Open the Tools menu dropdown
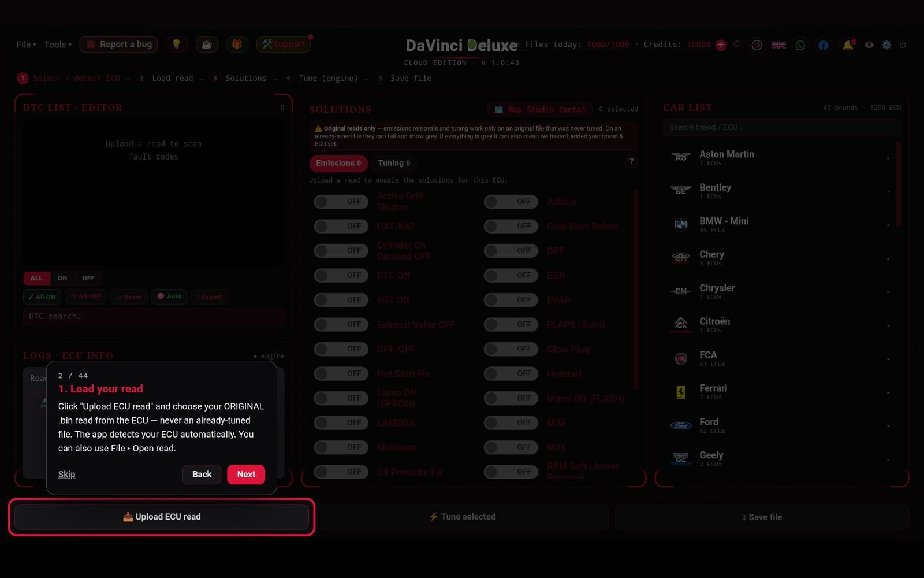 tap(58, 45)
